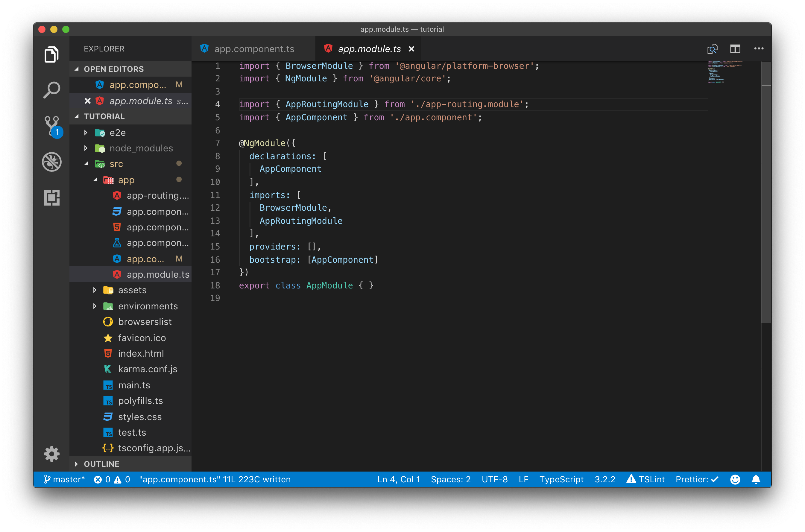Change end of line sequence LF
The image size is (805, 532).
click(523, 479)
